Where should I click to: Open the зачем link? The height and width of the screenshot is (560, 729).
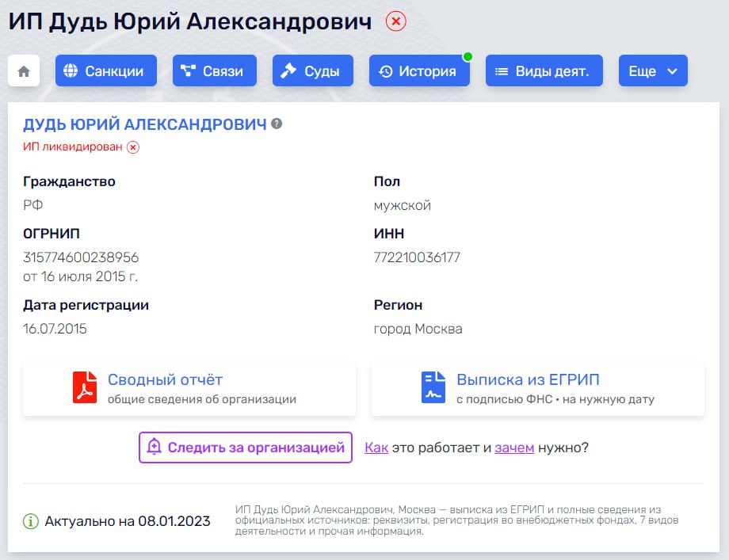(x=514, y=448)
